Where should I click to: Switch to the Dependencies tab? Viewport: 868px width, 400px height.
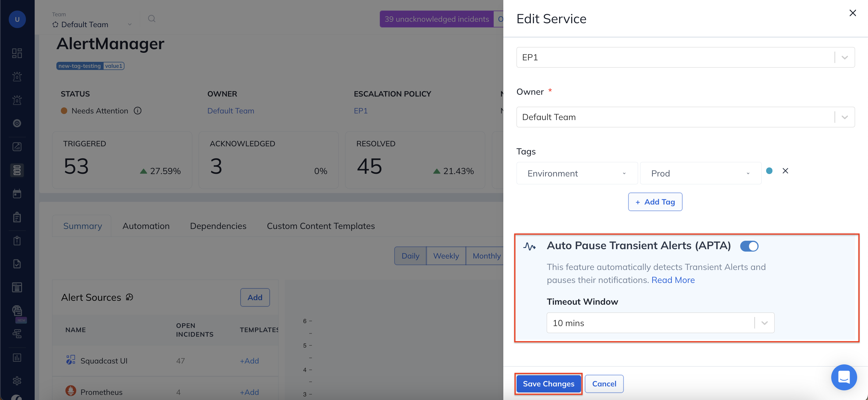click(218, 226)
